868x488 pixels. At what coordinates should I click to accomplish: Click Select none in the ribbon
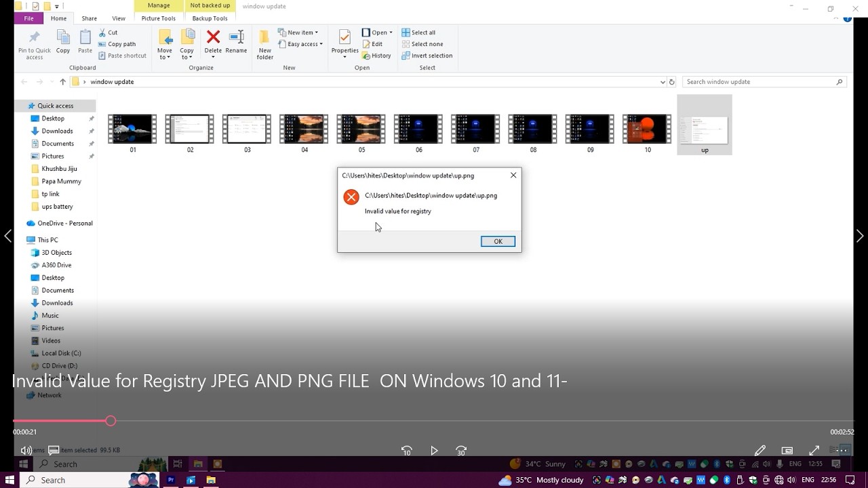[x=422, y=44]
